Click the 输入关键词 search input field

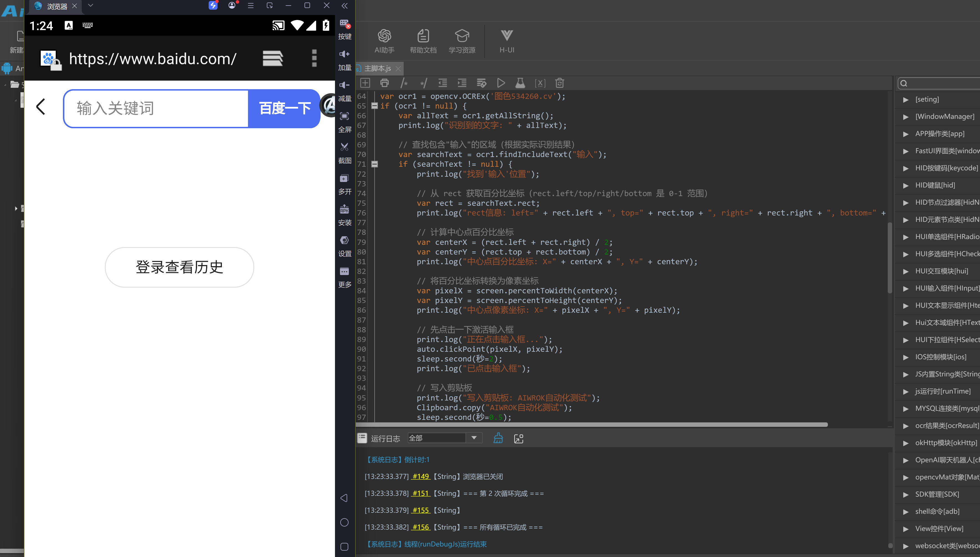click(x=156, y=108)
